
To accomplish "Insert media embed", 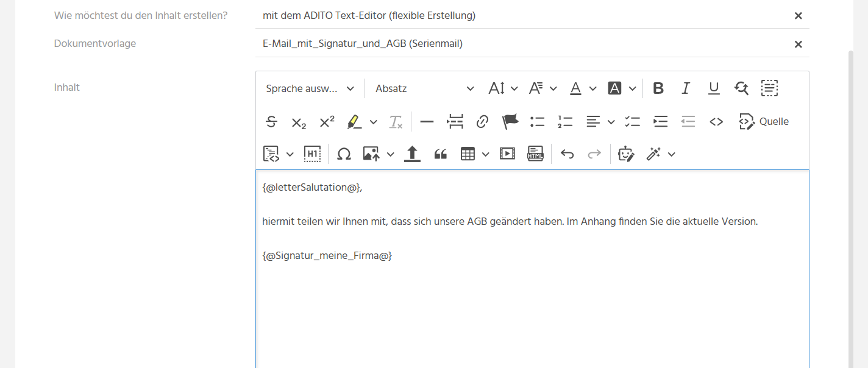I will pyautogui.click(x=507, y=154).
